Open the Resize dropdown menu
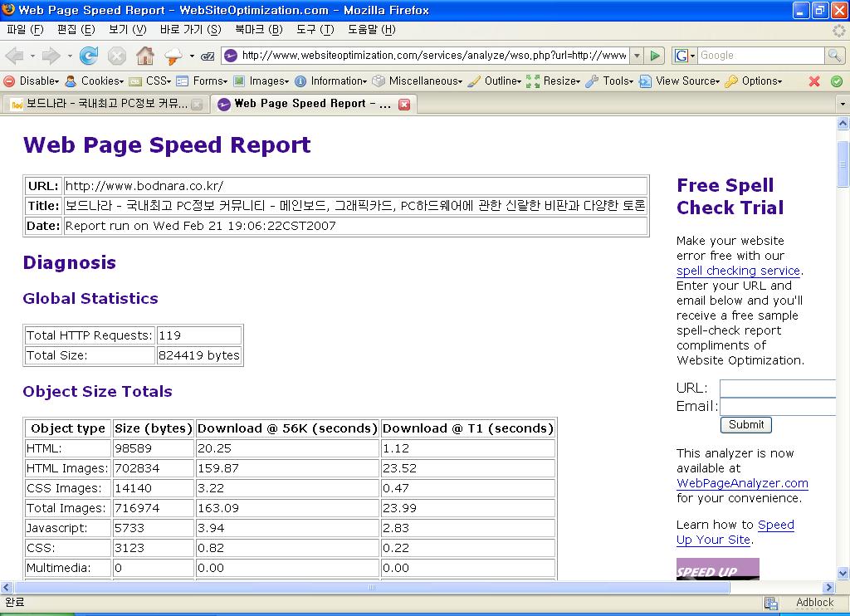Image resolution: width=850 pixels, height=616 pixels. click(554, 81)
